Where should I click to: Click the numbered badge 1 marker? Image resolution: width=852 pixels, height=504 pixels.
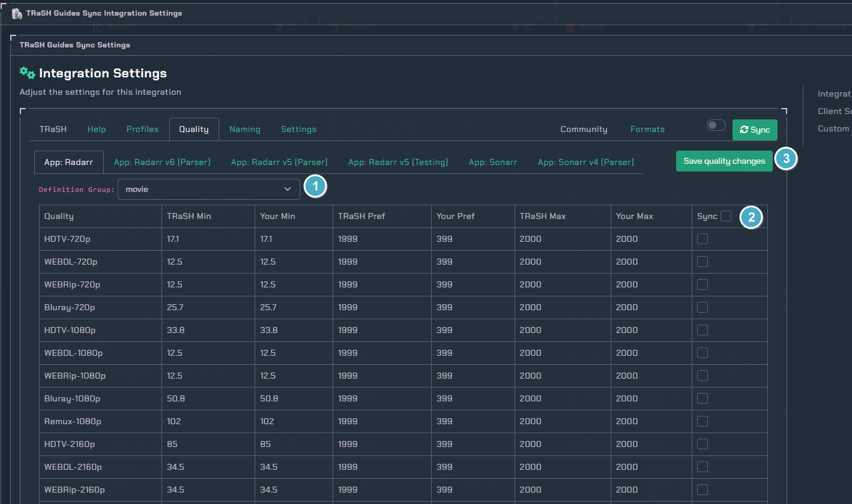coord(316,187)
